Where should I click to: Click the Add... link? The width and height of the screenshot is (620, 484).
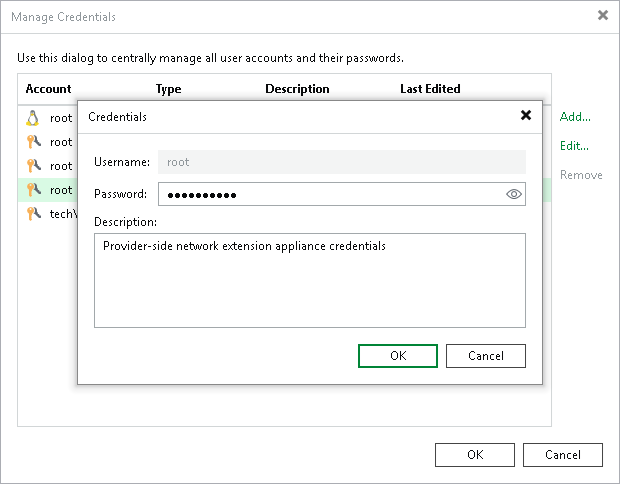[575, 117]
